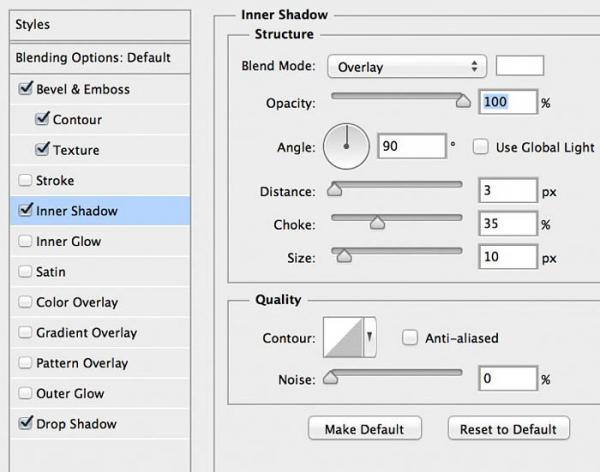The height and width of the screenshot is (472, 600).
Task: Click the Opacity slider handle
Action: click(x=462, y=100)
